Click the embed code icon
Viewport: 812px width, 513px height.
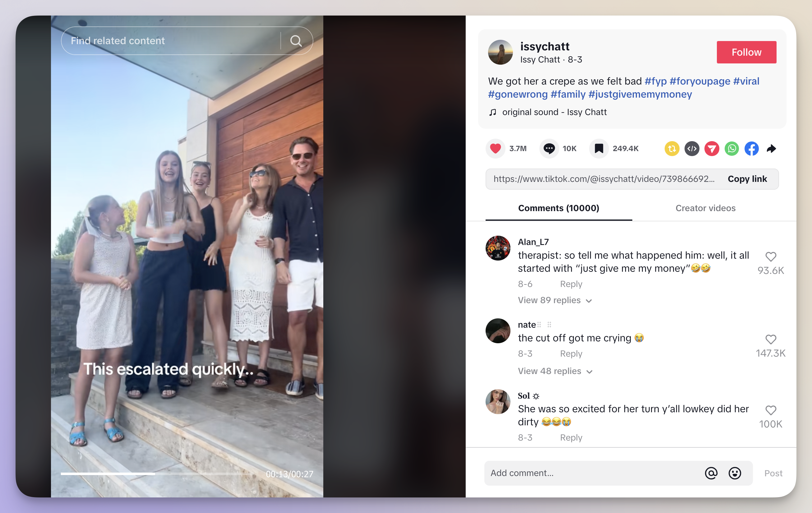(x=691, y=149)
